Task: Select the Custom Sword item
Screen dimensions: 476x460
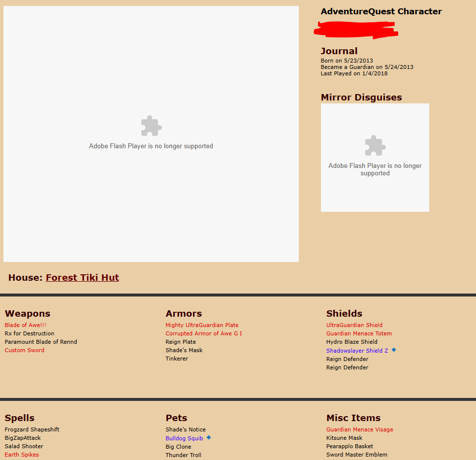Action: (25, 350)
